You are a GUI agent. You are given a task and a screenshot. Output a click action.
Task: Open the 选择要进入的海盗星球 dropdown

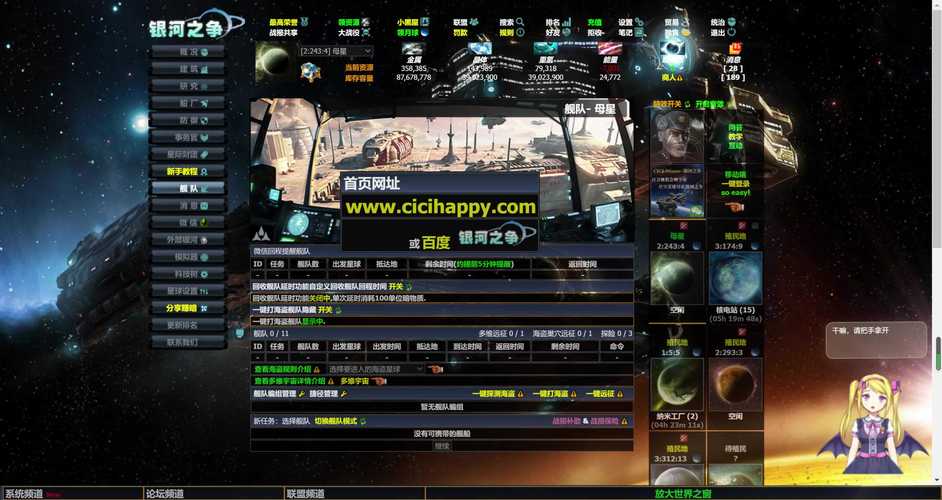click(375, 369)
